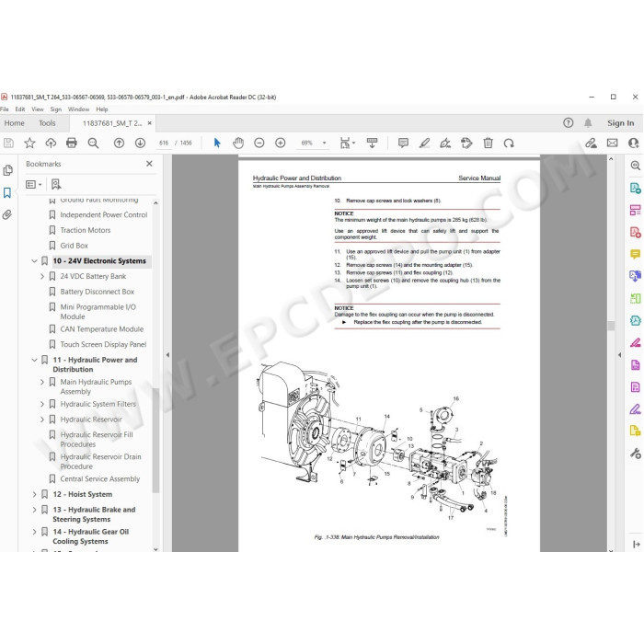Open the Attachments paperclip panel
Screen dimensions: 644x644
click(7, 214)
